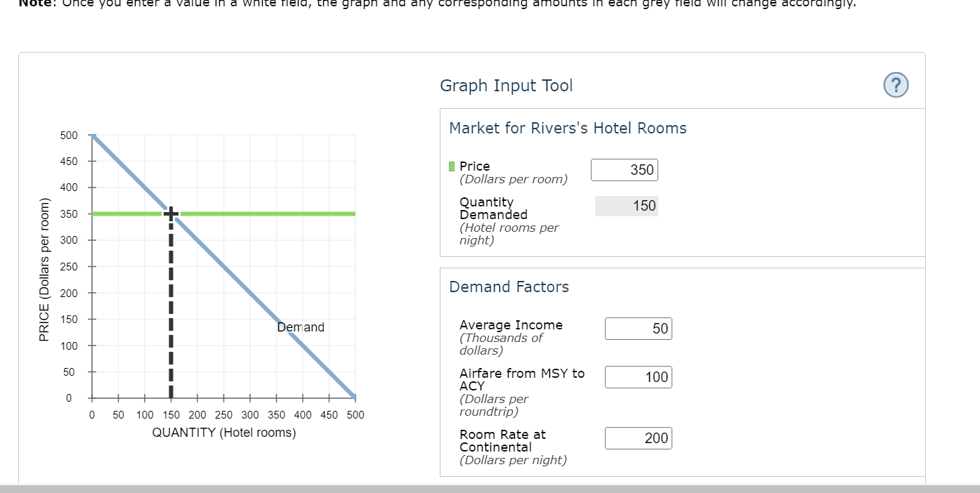Click the grey Quantity Demanded field
The width and height of the screenshot is (980, 493).
[626, 206]
